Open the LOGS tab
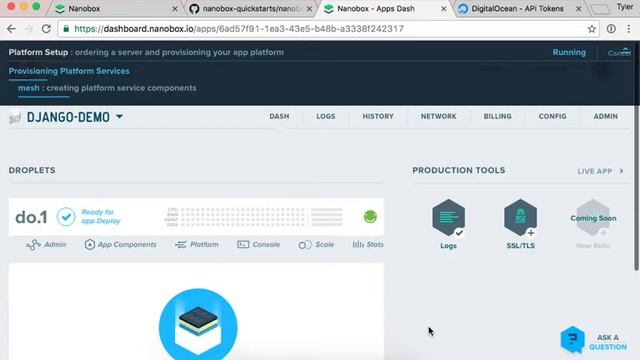 pyautogui.click(x=326, y=116)
